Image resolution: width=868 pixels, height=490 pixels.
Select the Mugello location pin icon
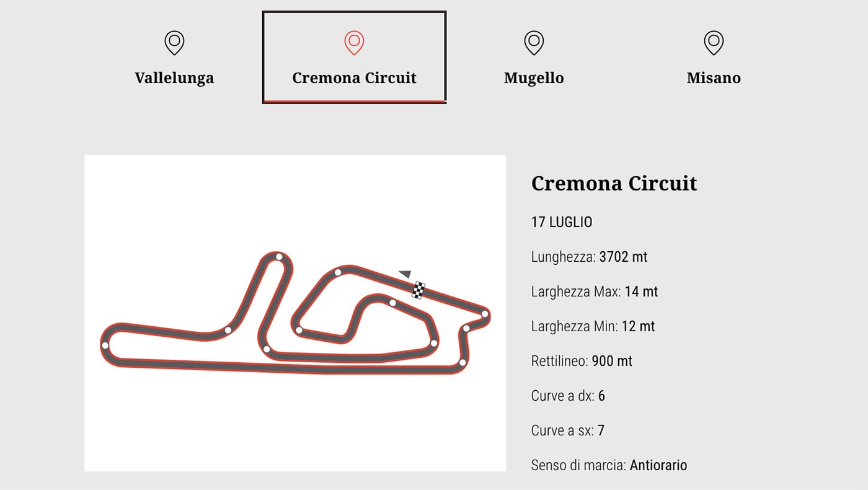534,42
